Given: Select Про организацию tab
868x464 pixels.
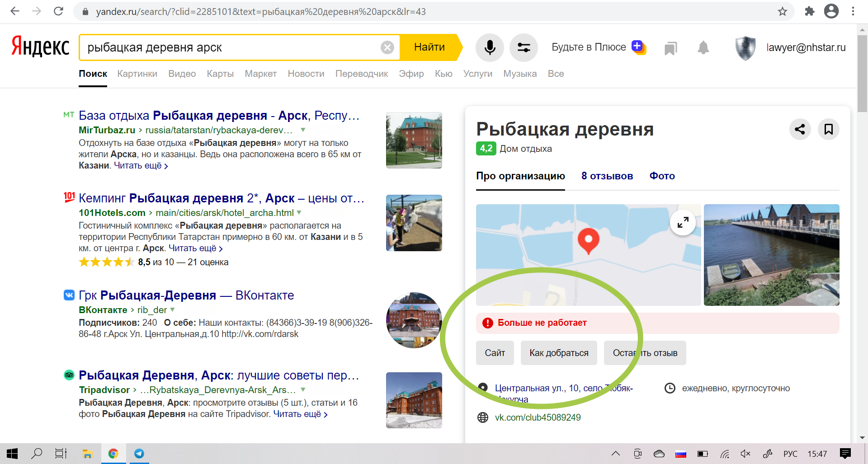Looking at the screenshot, I should 520,176.
